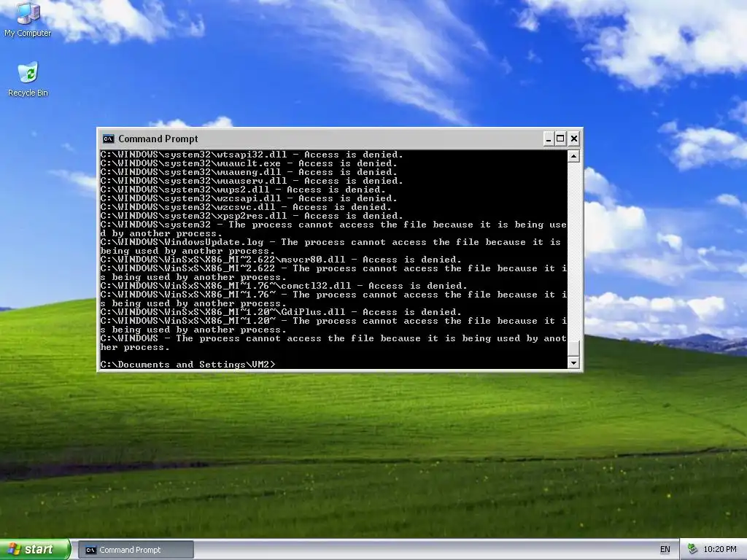Click the wzcsapi.dll access denied line

coord(249,198)
